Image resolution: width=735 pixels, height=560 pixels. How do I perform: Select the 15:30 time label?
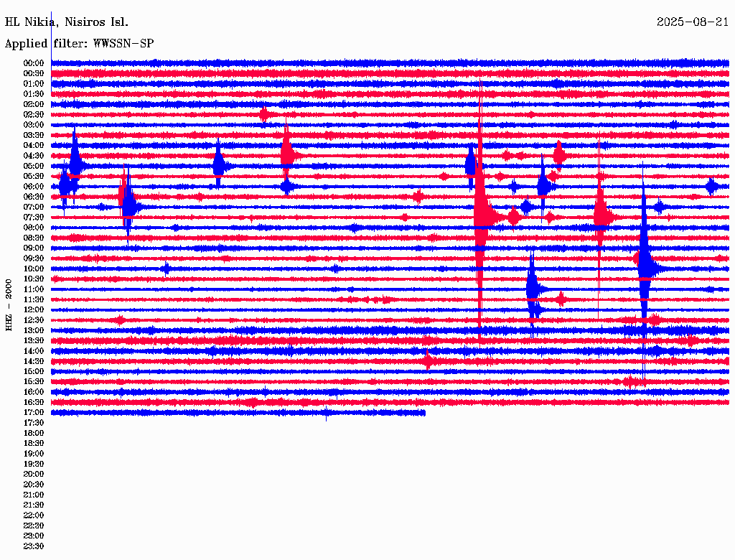pyautogui.click(x=34, y=382)
